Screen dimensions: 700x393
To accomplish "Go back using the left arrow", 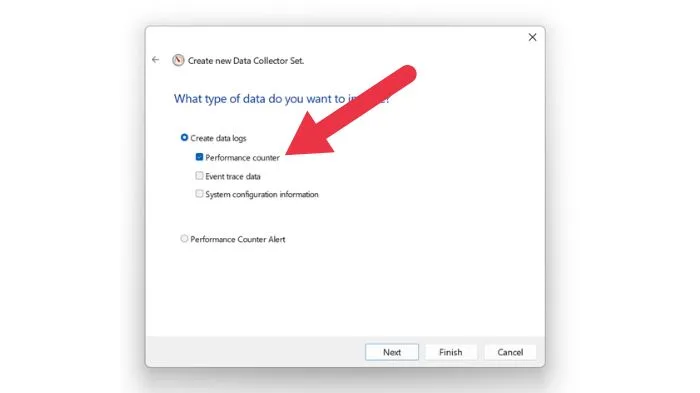I will point(155,59).
